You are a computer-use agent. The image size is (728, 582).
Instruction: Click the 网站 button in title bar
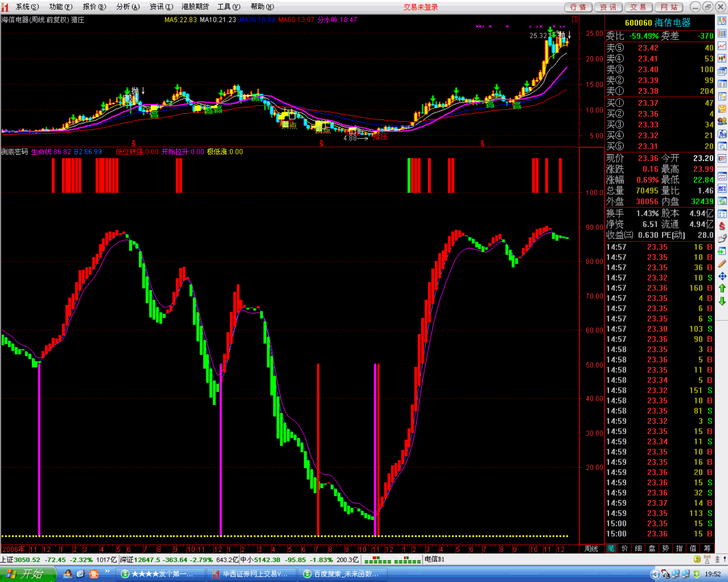point(669,7)
